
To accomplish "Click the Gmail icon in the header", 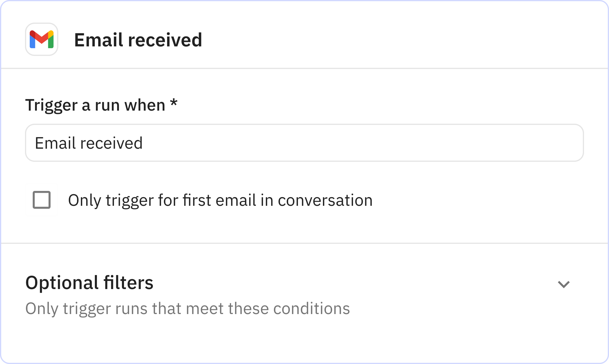I will tap(41, 40).
